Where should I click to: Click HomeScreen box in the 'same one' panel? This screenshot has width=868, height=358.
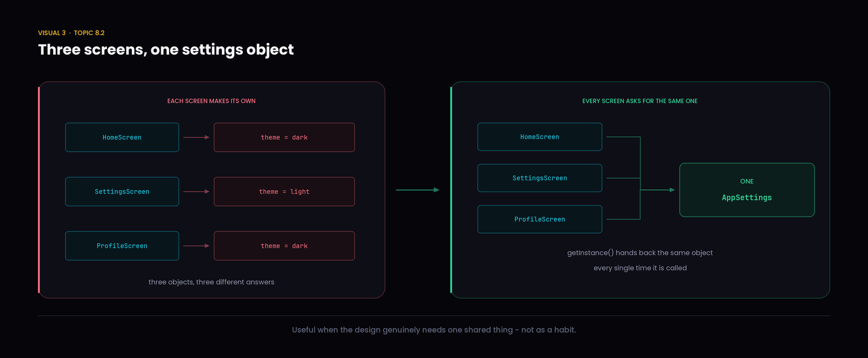[x=540, y=137]
